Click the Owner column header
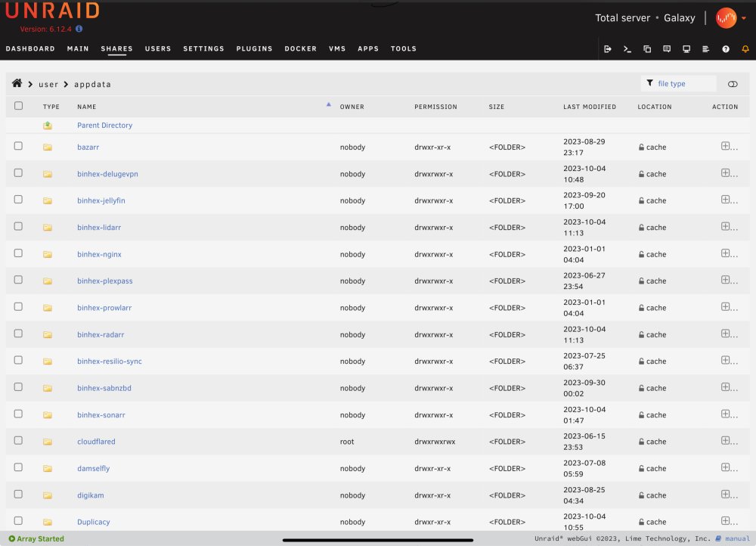 pyautogui.click(x=352, y=107)
